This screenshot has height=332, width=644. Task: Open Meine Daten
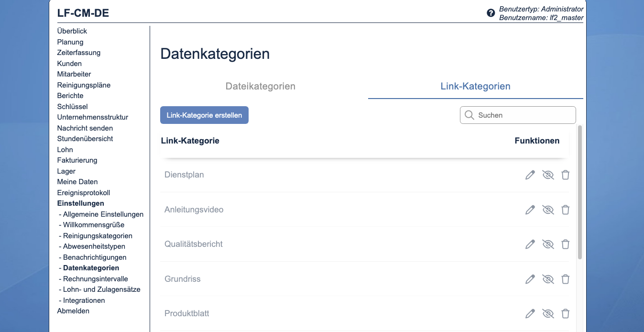pyautogui.click(x=77, y=182)
